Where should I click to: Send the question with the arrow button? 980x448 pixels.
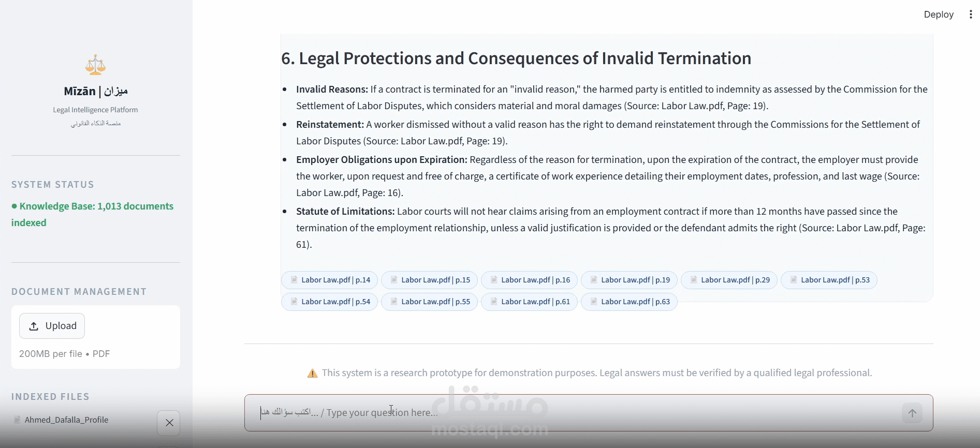pos(912,413)
